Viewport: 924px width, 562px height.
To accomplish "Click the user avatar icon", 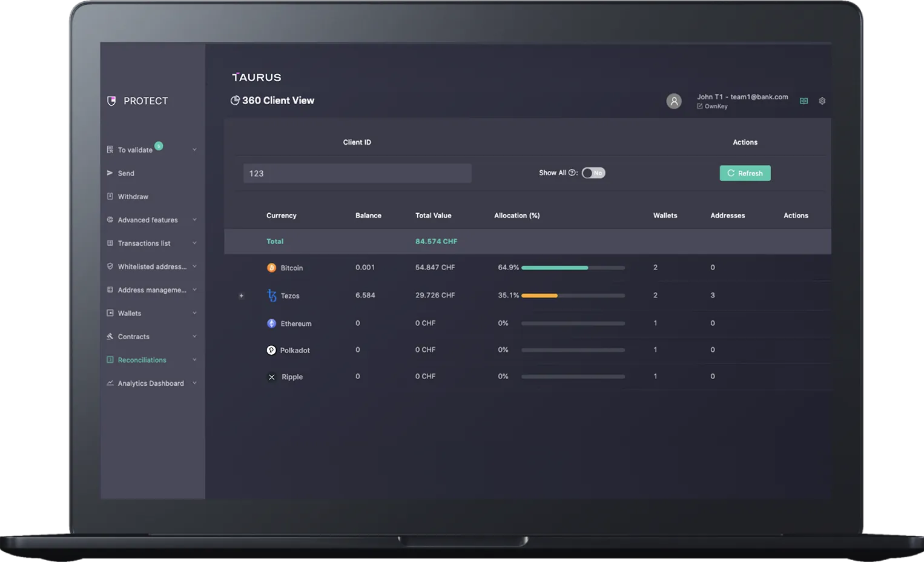I will tap(673, 101).
